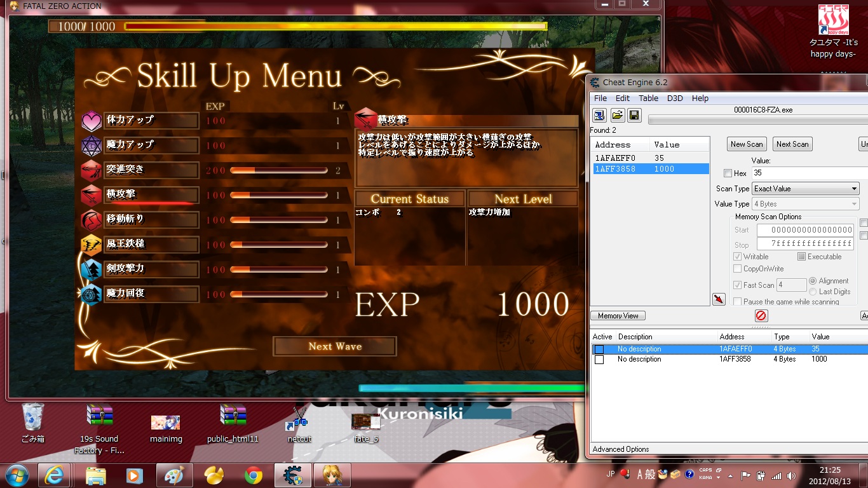Screen dimensions: 868x488
Task: Open the D3D menu
Action: pos(675,98)
